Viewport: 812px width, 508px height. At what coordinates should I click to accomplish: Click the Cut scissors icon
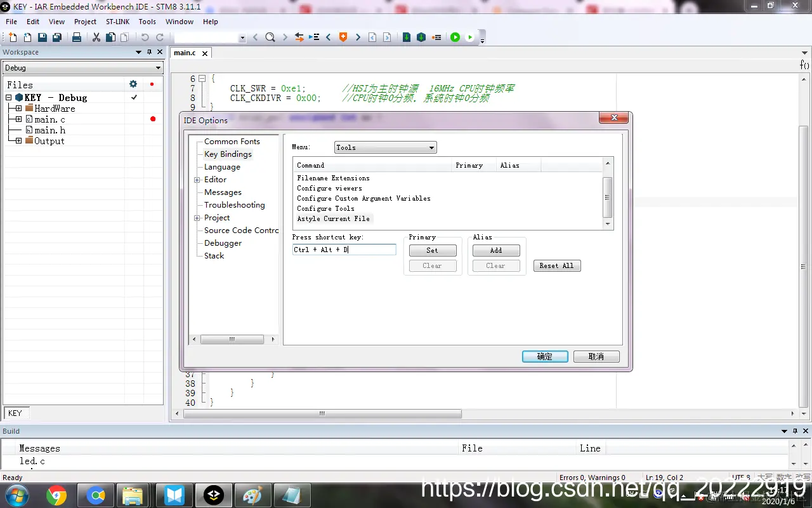96,37
